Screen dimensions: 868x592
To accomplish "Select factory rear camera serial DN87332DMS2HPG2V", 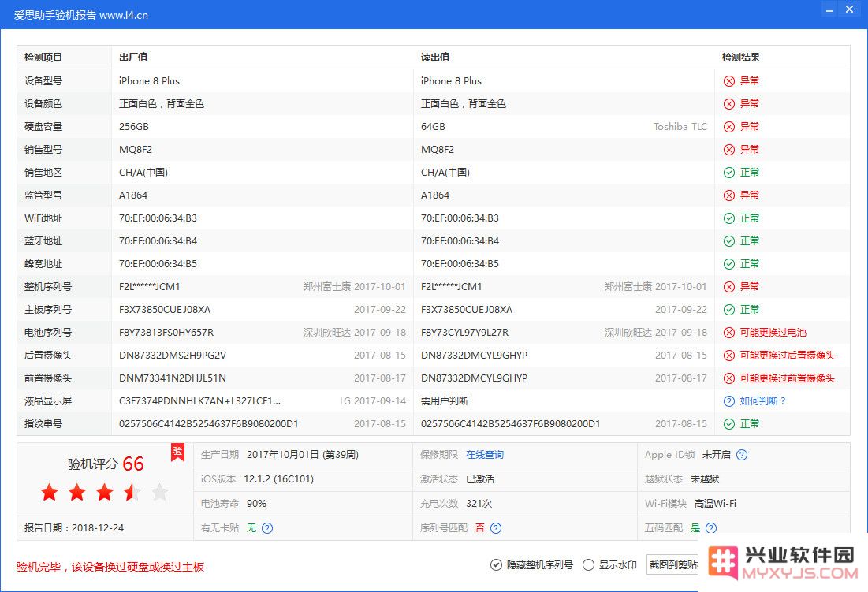I will coord(173,356).
